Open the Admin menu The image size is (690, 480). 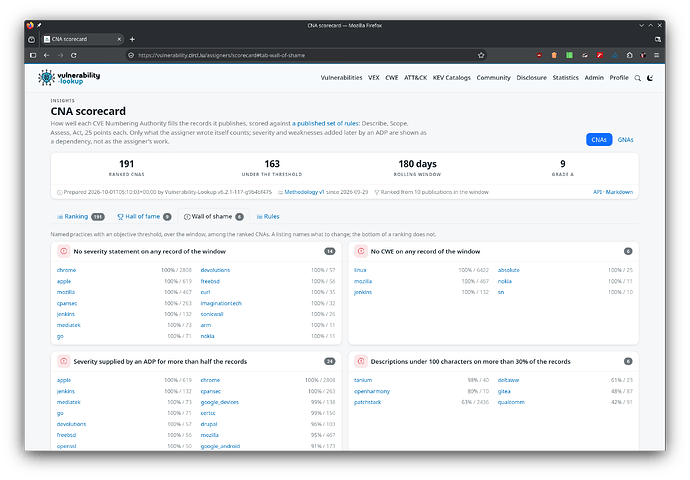point(594,77)
